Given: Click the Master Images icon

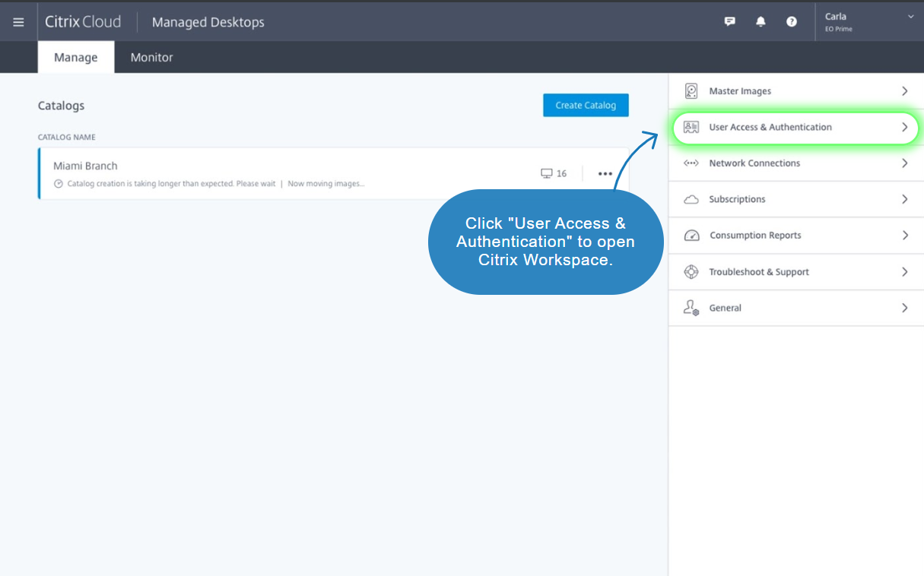Looking at the screenshot, I should point(691,91).
